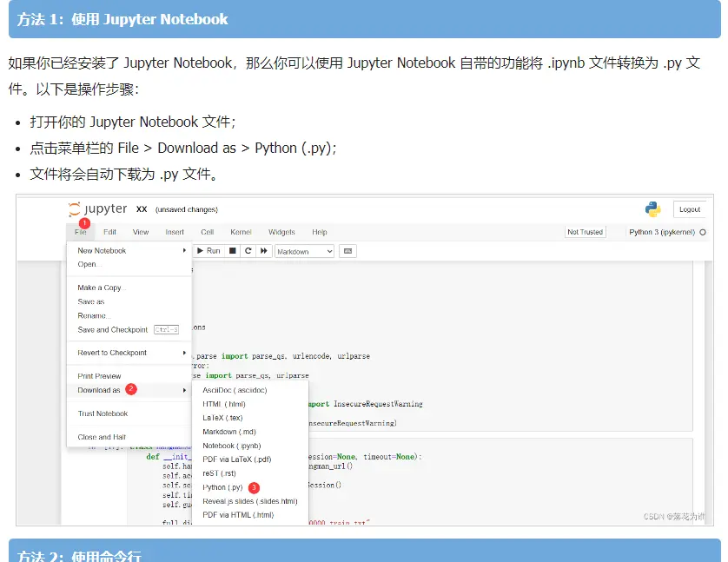Viewport: 728px width, 562px height.
Task: Open the Widgets menu
Action: [281, 232]
